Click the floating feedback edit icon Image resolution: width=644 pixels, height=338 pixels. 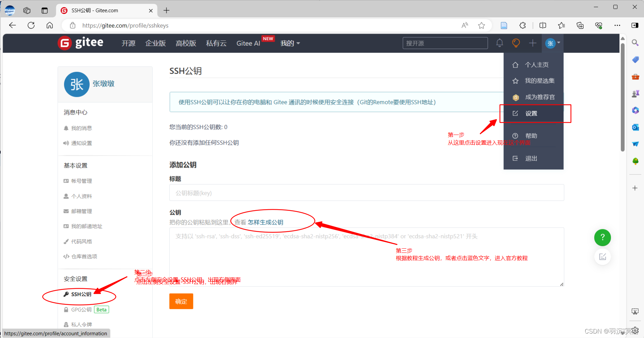point(602,257)
